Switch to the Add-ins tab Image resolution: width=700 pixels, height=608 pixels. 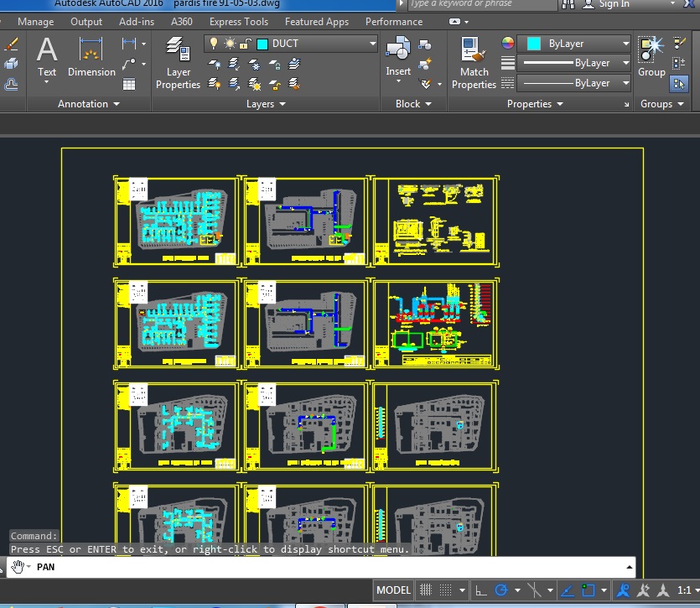tap(136, 22)
